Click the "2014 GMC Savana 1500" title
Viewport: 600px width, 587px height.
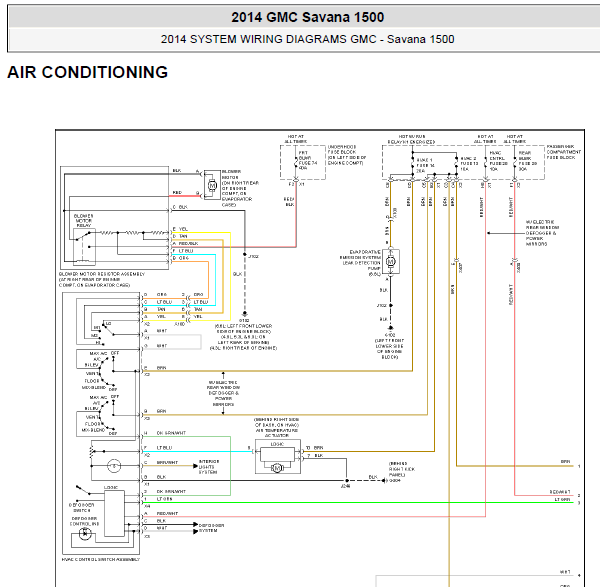307,17
